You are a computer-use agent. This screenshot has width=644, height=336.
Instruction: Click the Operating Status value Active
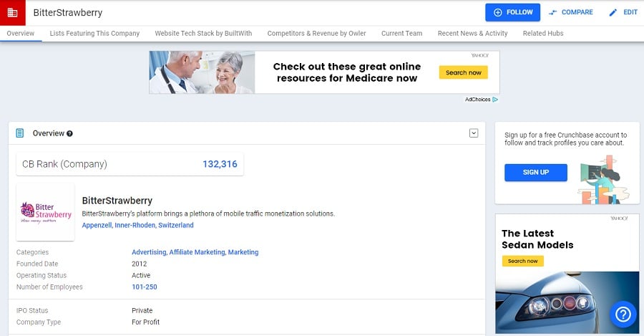[141, 275]
